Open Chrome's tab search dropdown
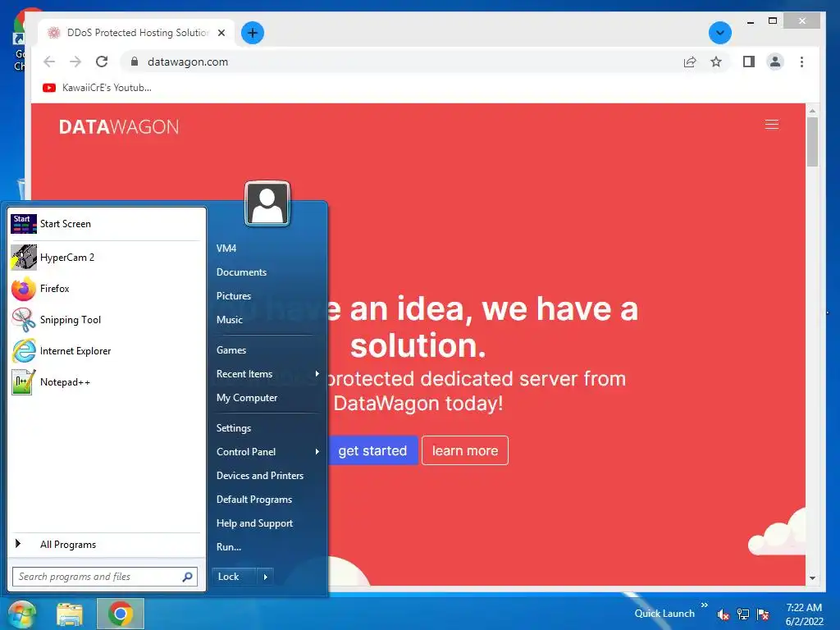 [x=720, y=33]
